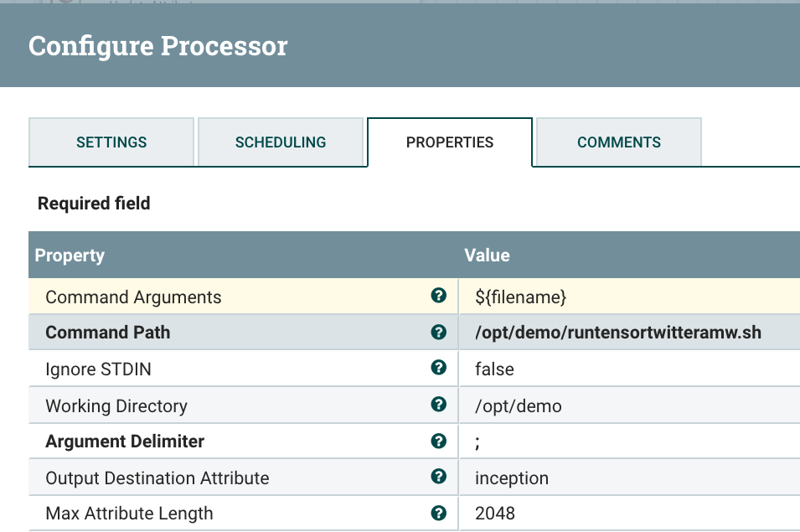Open help for Argument Delimiter property
The height and width of the screenshot is (532, 800).
tap(439, 442)
